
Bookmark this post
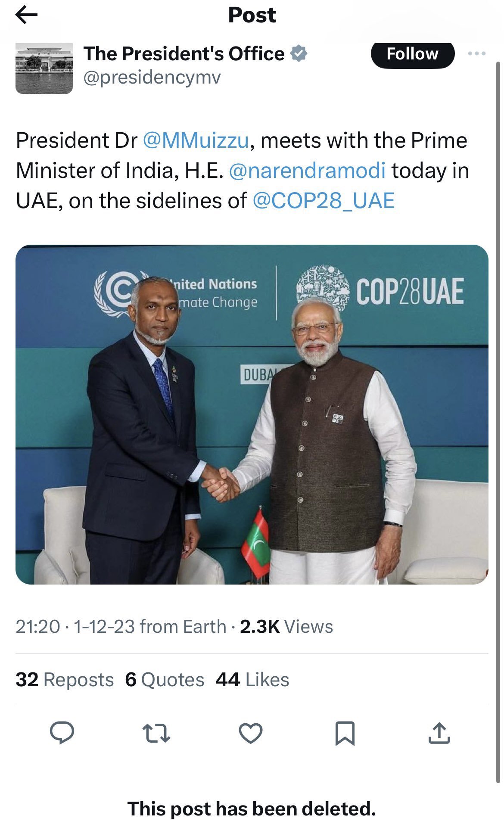(345, 733)
